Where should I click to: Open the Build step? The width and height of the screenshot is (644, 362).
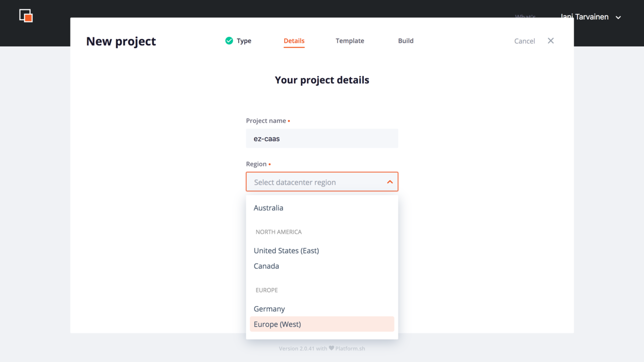pos(406,41)
